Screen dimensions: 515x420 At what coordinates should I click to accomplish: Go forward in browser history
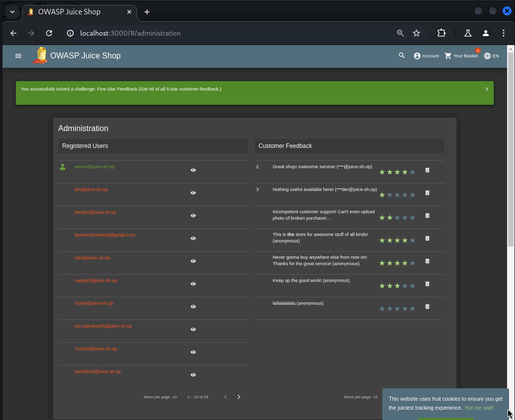point(31,33)
